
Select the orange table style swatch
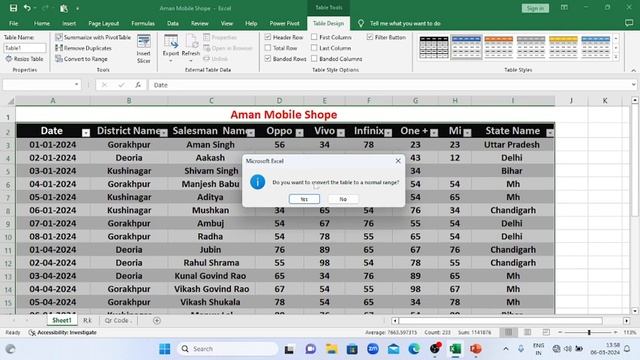tap(498, 47)
